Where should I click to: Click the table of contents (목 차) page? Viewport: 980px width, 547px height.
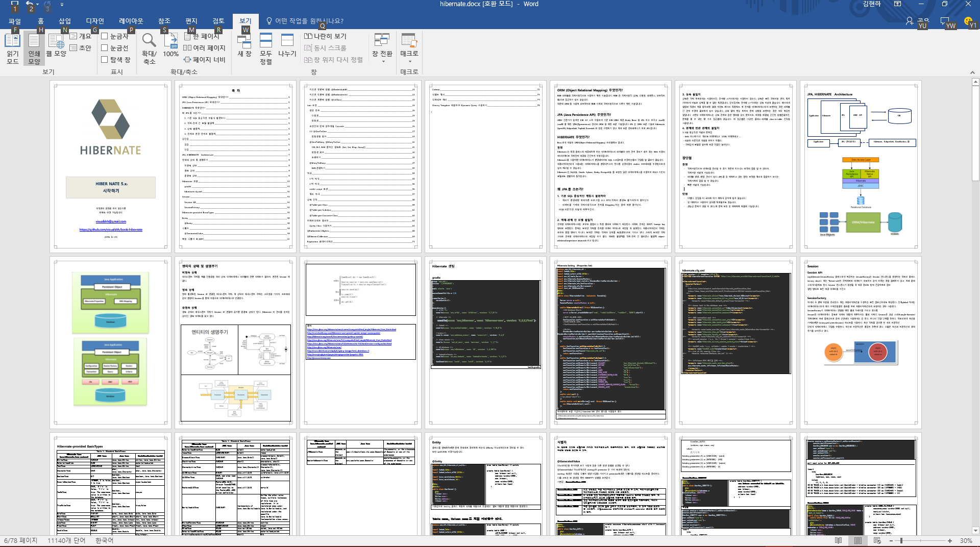(x=235, y=166)
